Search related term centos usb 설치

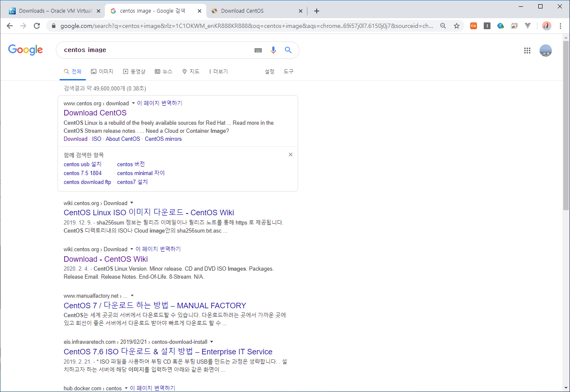click(x=82, y=164)
